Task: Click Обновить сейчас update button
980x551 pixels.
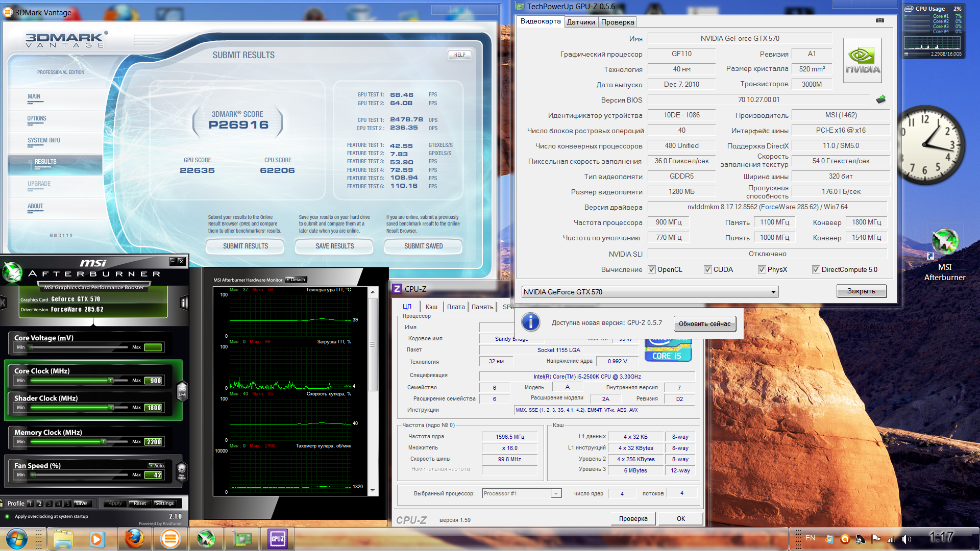Action: 704,323
